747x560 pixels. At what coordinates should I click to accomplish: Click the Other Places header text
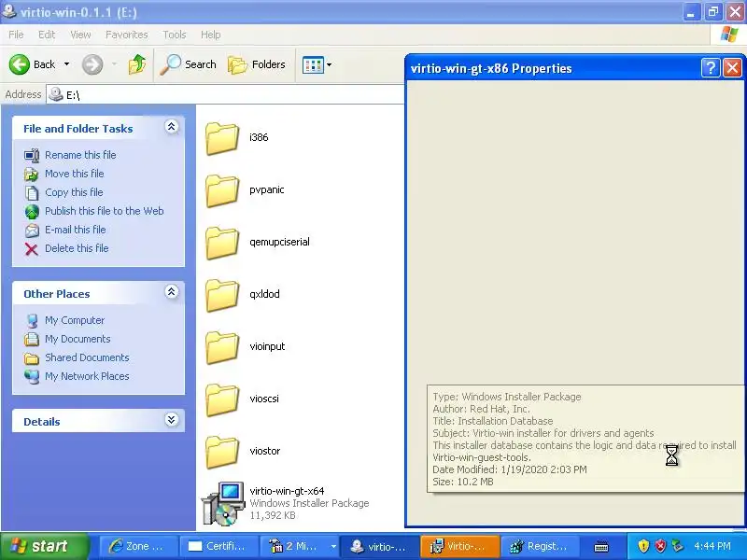pyautogui.click(x=57, y=294)
